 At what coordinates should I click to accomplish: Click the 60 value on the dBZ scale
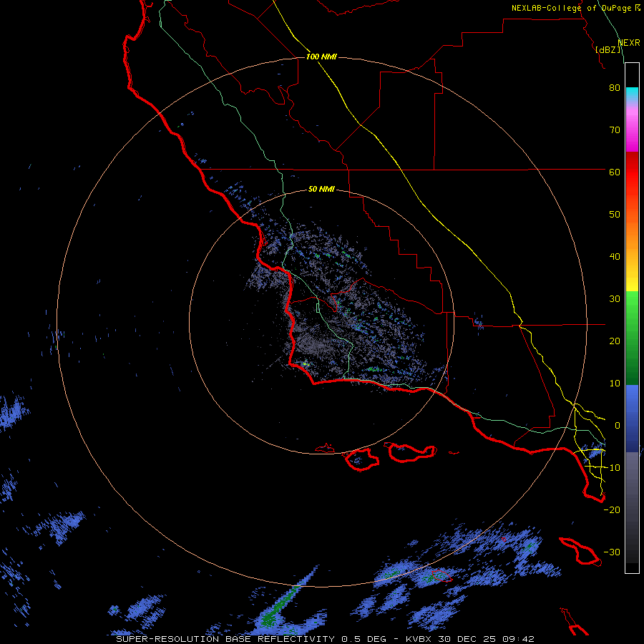point(615,172)
